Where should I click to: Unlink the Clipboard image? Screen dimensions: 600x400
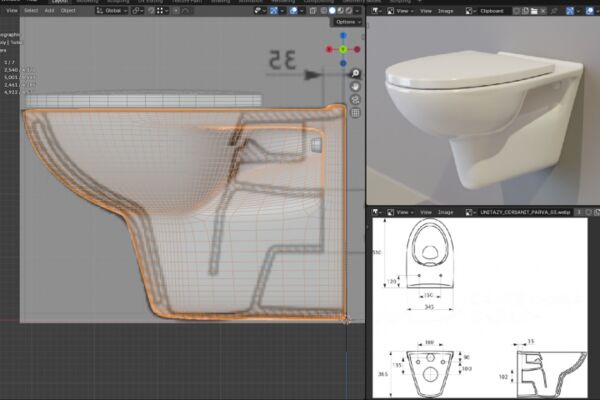[543, 11]
